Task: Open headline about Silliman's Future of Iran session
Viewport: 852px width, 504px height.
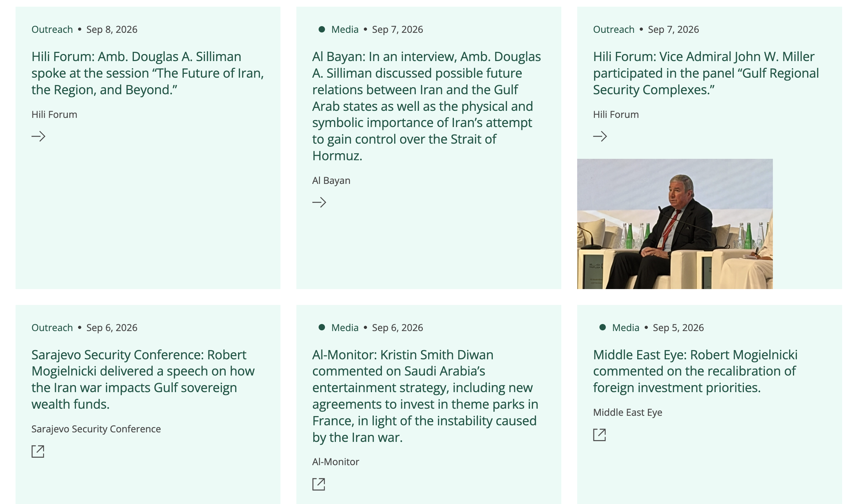Action: (x=148, y=73)
